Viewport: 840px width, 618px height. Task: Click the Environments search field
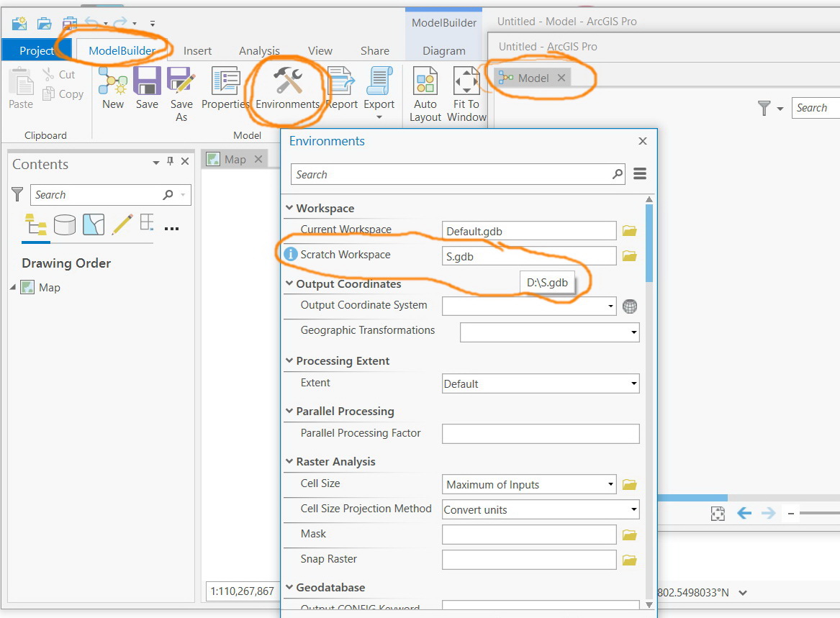pos(458,174)
